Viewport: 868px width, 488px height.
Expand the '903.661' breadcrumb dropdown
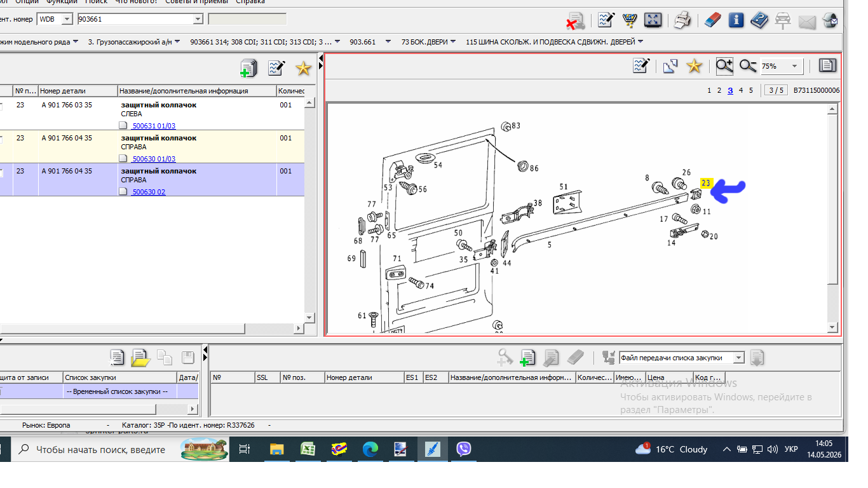[390, 42]
